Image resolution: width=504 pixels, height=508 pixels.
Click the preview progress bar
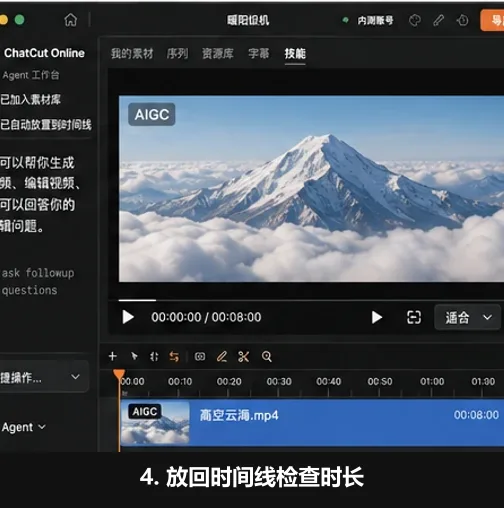311,300
